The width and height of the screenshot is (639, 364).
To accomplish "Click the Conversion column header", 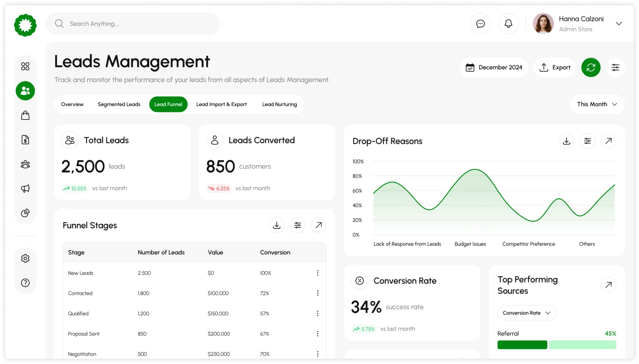I will pyautogui.click(x=275, y=253).
